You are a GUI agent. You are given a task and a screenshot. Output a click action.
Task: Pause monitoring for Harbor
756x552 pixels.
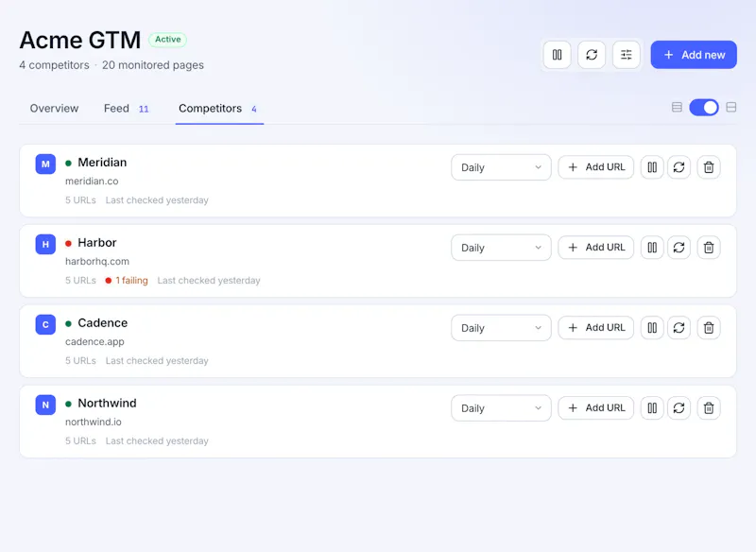pos(652,248)
